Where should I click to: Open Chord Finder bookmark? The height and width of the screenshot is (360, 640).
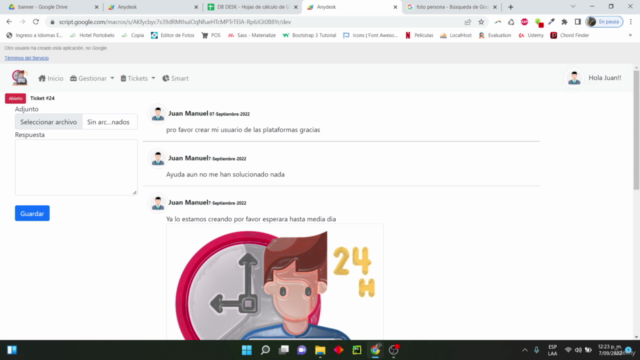click(x=570, y=36)
